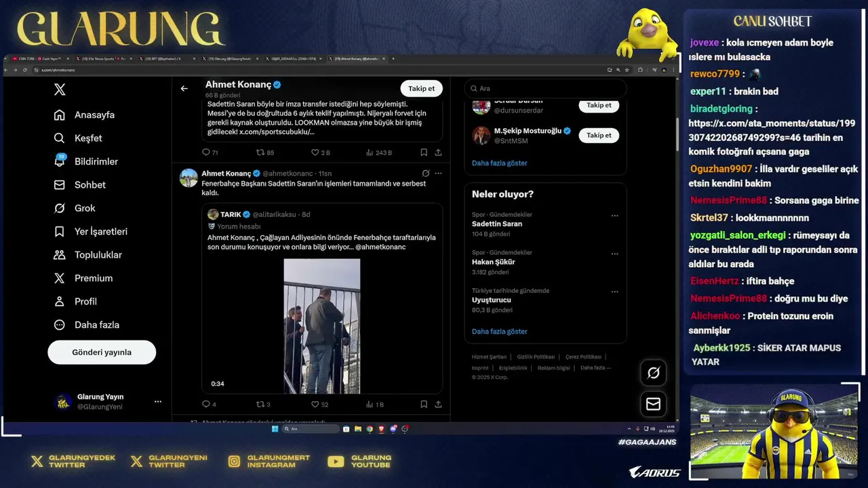Viewport: 868px width, 488px height.
Task: Bookmark the first tweet
Action: pos(424,152)
